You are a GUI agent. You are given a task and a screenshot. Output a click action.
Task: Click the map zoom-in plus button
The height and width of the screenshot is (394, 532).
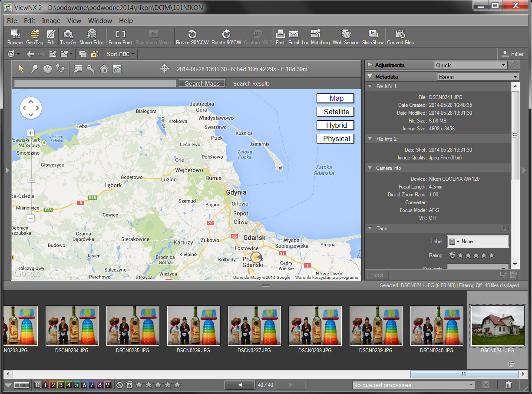click(x=31, y=133)
